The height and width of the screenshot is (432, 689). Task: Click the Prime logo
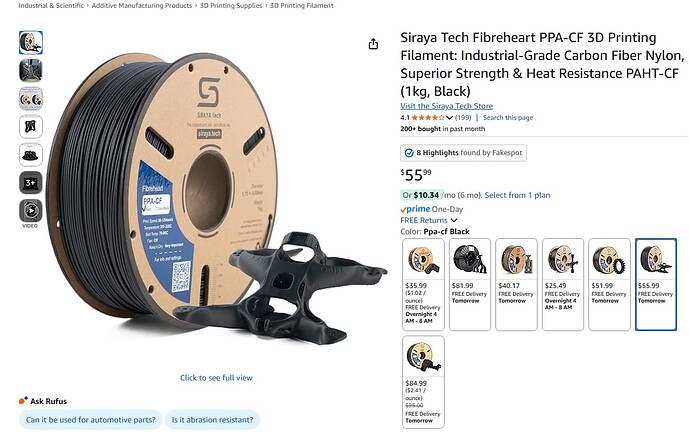(x=415, y=209)
